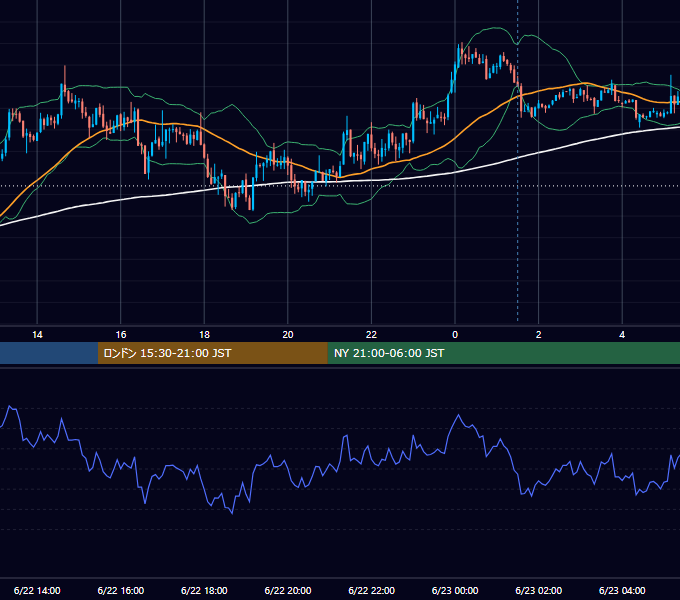Click the hour label 4 on time axis
The image size is (680, 600).
coord(622,335)
